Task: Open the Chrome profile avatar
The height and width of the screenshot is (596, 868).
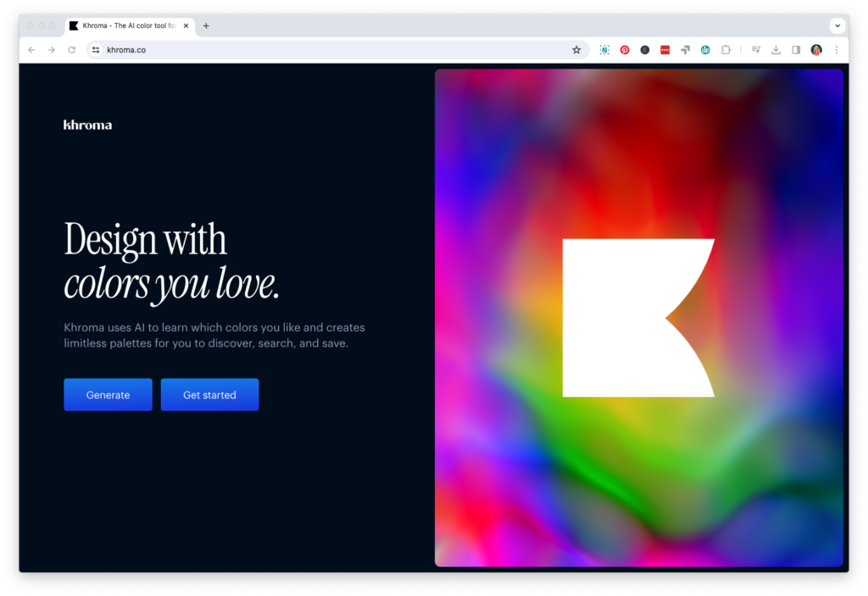Action: tap(816, 50)
